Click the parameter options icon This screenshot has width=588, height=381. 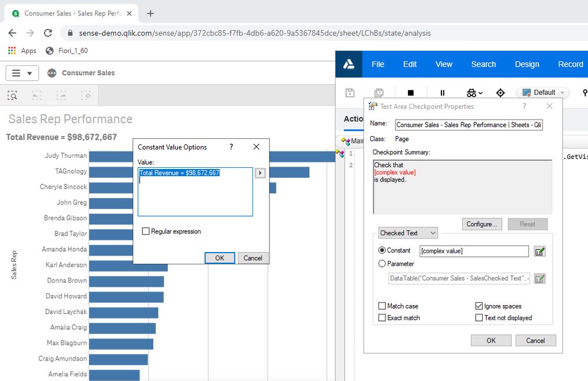540,279
